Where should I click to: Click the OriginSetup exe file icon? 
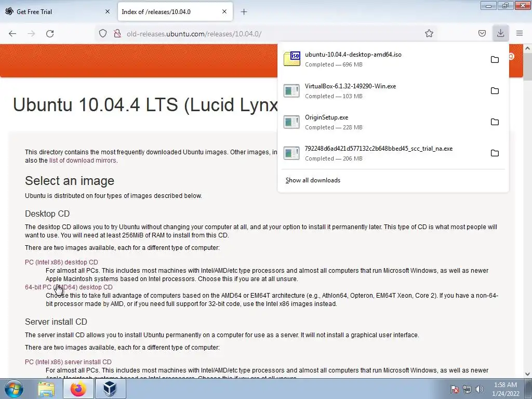click(292, 122)
